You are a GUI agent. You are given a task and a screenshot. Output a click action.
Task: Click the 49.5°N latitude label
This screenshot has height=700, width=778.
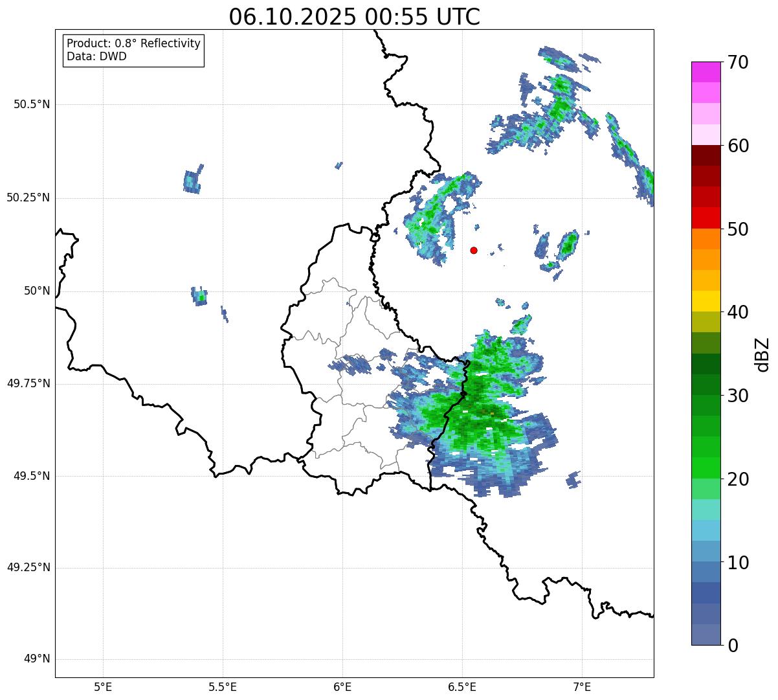(32, 476)
